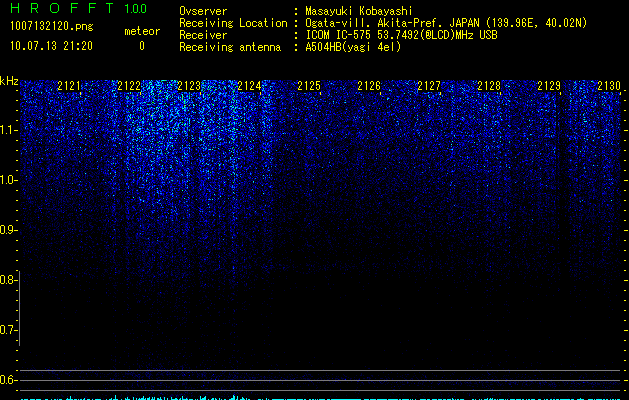Image resolution: width=629 pixels, height=400 pixels.
Task: Click the date stamp 10.07.13 21:20
Action: coord(51,46)
